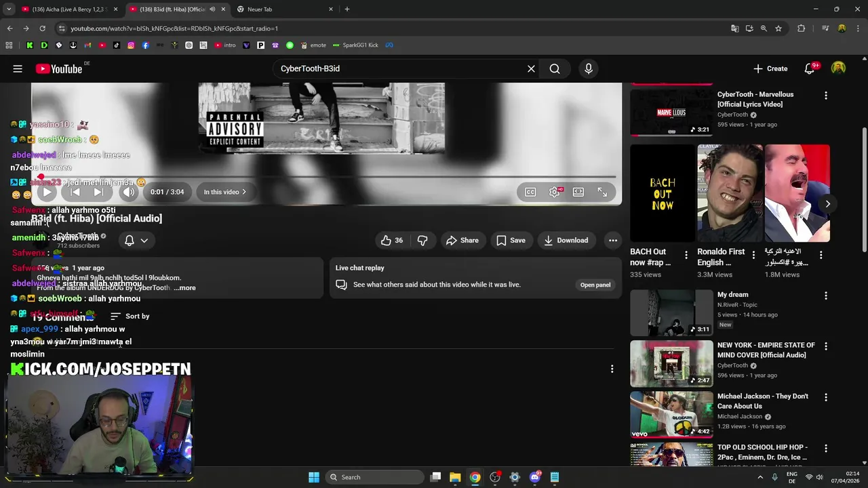This screenshot has width=868, height=488.
Task: Save the video to a playlist
Action: coord(511,240)
